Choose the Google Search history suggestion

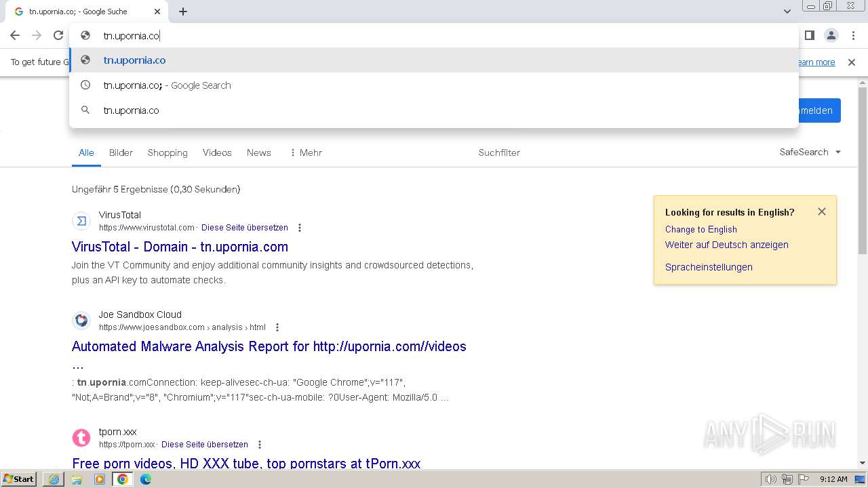pyautogui.click(x=434, y=85)
